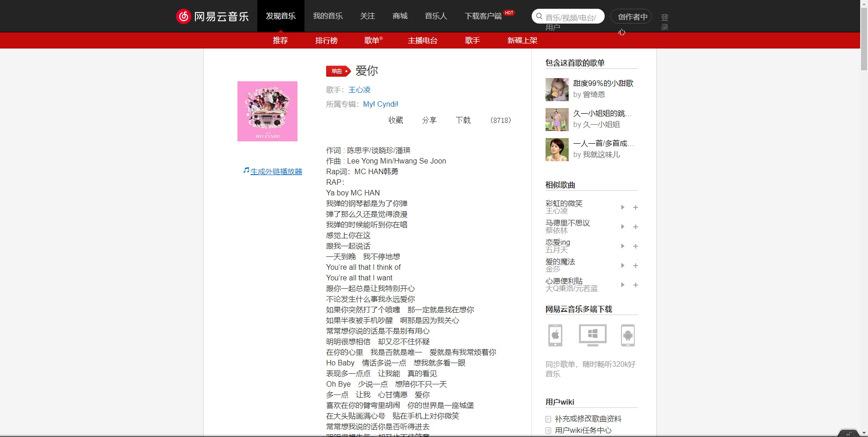Play 马德里不思议 by 蔡依林
This screenshot has width=868, height=437.
(x=622, y=227)
